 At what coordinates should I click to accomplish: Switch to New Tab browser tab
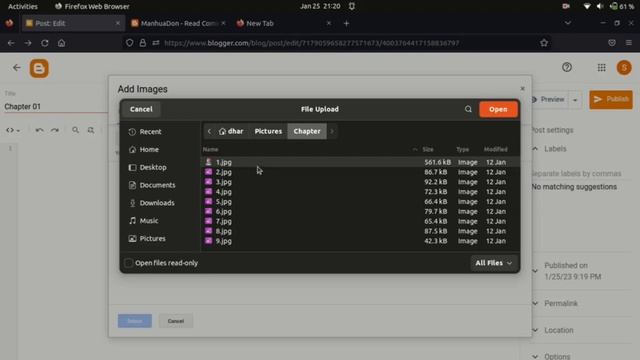[283, 23]
